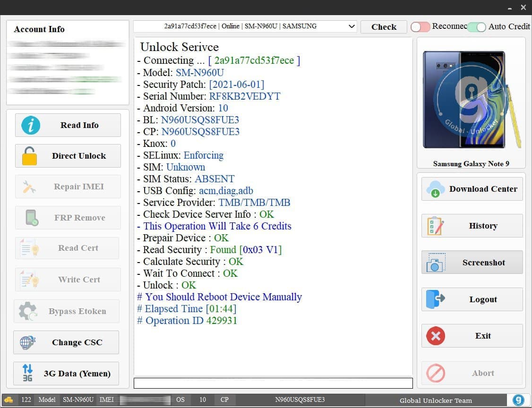Viewport: 532px width, 408px height.
Task: Open the connected device dropdown
Action: (x=245, y=26)
